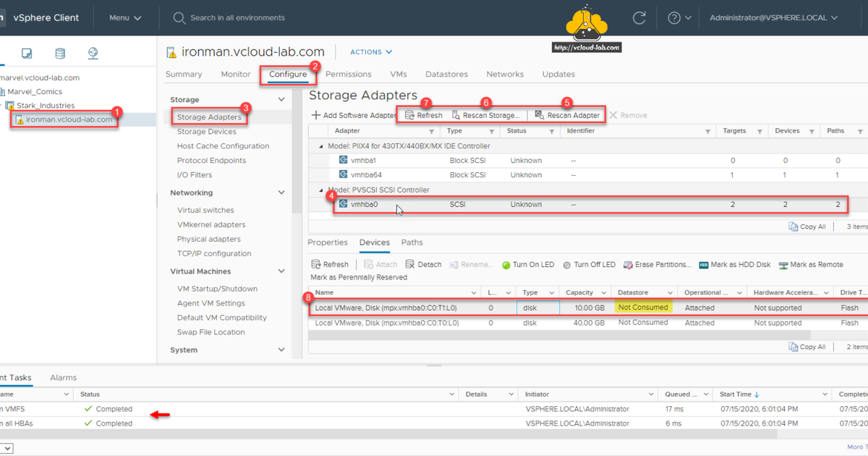The image size is (868, 456).
Task: Click in the global search field
Action: pyautogui.click(x=237, y=18)
